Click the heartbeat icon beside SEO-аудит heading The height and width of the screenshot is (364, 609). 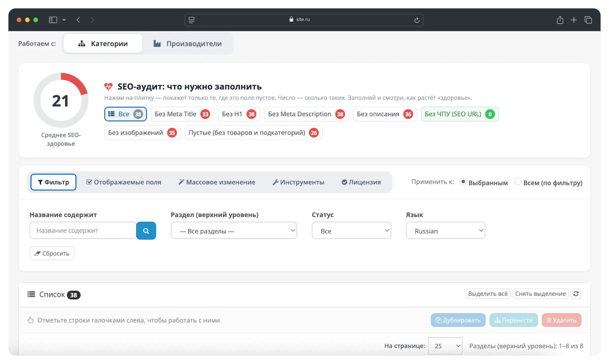(108, 87)
